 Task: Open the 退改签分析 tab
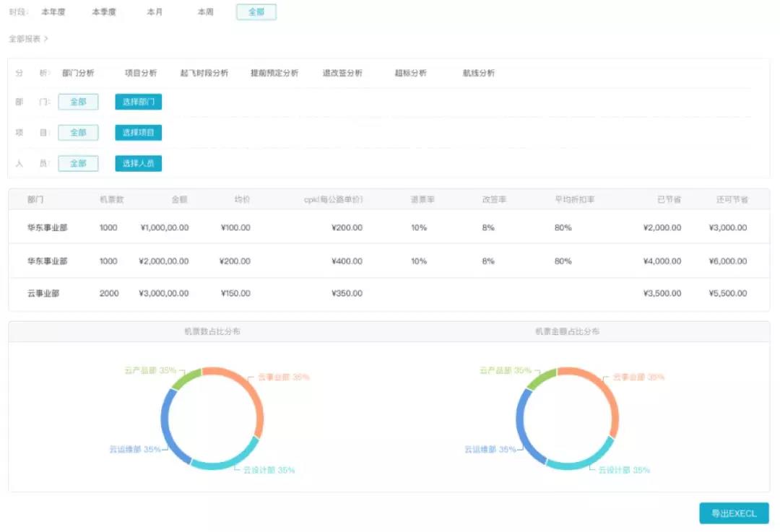(x=342, y=73)
